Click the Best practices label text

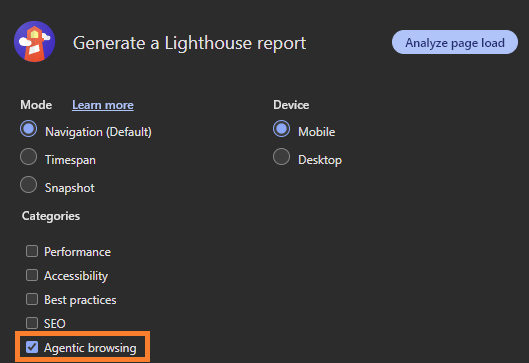tap(80, 300)
